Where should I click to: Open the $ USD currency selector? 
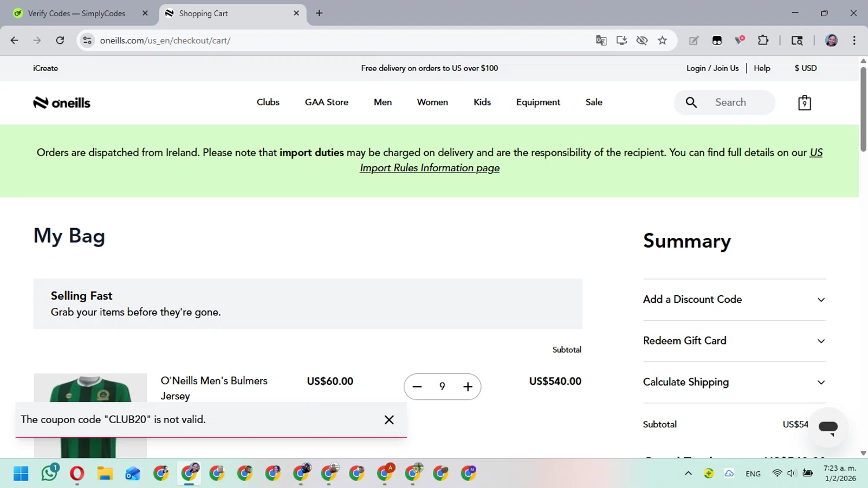(x=806, y=68)
